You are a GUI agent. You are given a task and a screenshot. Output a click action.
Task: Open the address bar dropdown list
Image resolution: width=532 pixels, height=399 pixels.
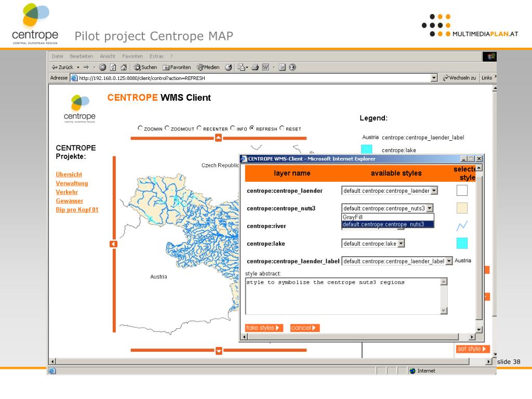tap(434, 78)
